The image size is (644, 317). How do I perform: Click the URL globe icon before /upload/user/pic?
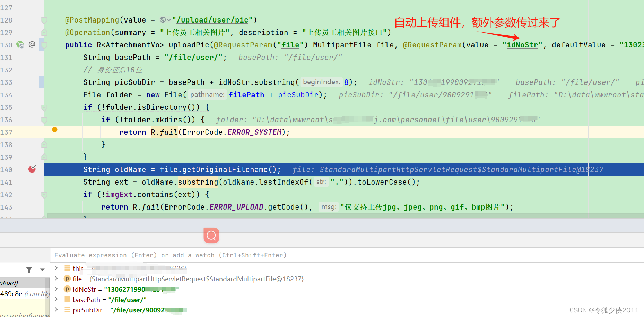(163, 20)
